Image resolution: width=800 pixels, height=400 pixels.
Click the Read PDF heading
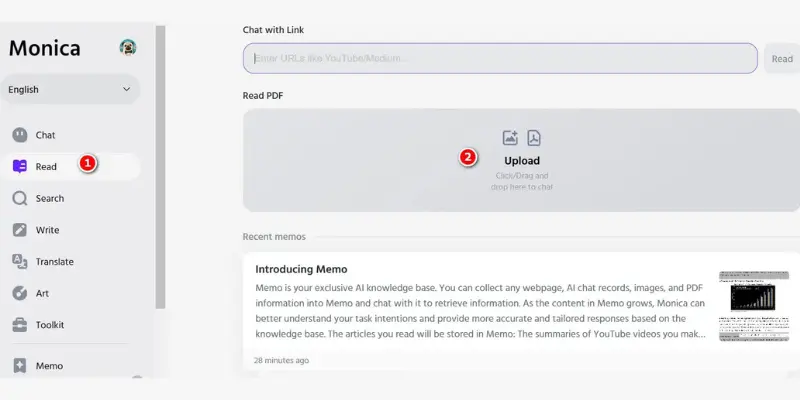coord(263,95)
